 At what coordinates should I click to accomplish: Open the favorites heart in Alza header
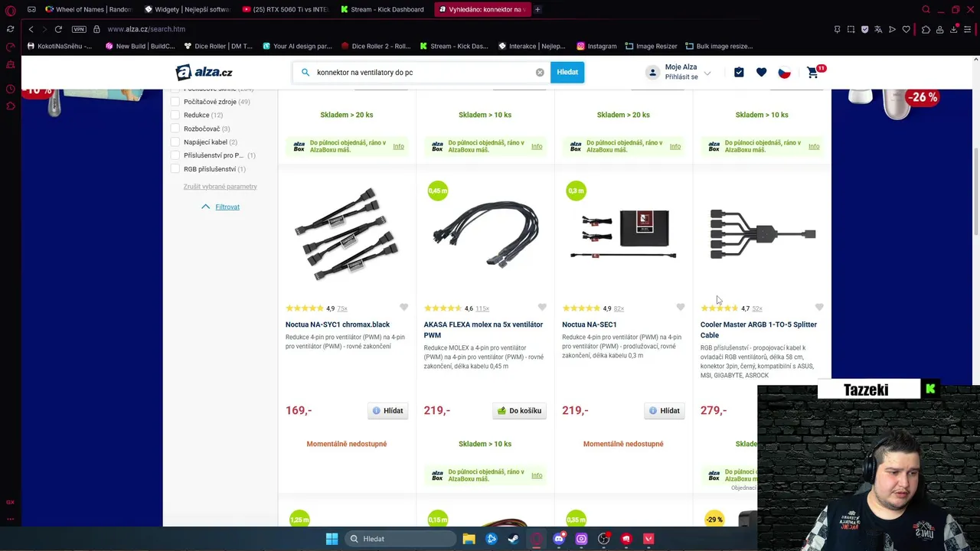761,72
